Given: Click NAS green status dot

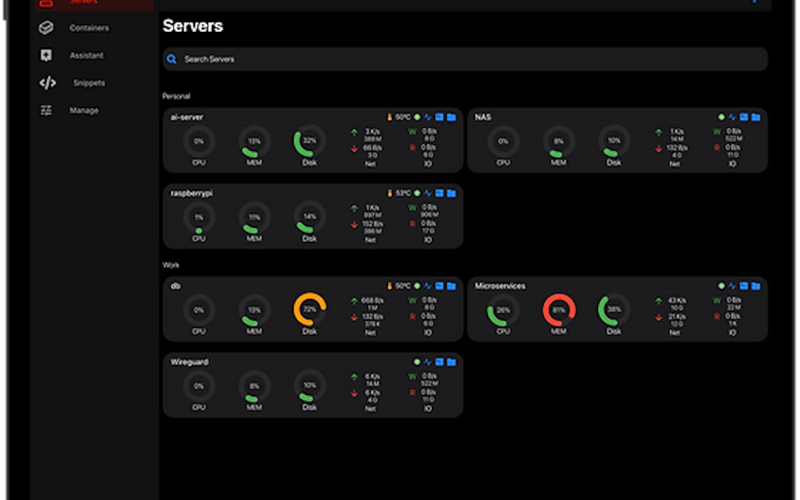Looking at the screenshot, I should [721, 117].
